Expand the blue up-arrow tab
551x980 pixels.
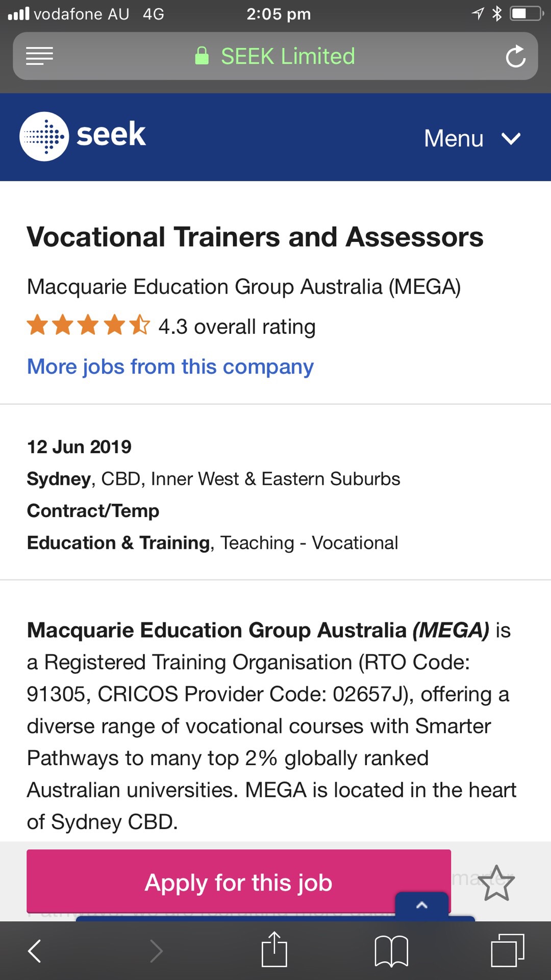tap(422, 905)
